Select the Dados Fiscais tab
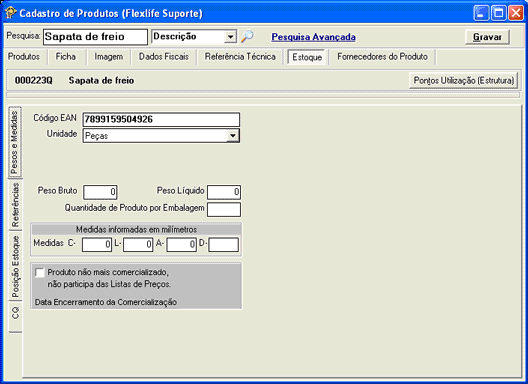 [164, 56]
